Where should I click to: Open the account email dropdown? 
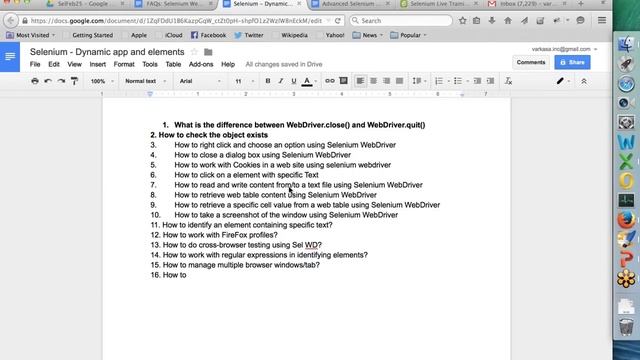[564, 49]
